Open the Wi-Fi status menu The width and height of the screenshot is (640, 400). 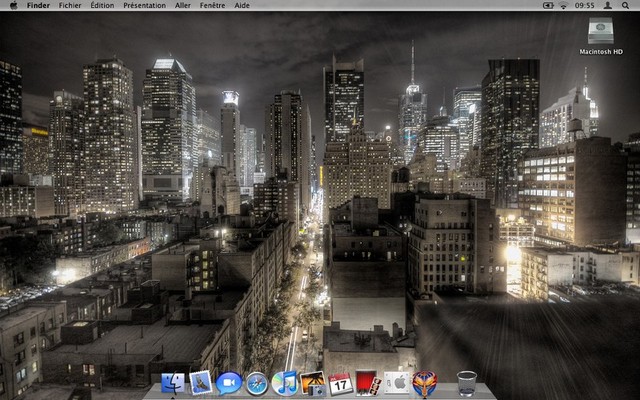pyautogui.click(x=564, y=5)
